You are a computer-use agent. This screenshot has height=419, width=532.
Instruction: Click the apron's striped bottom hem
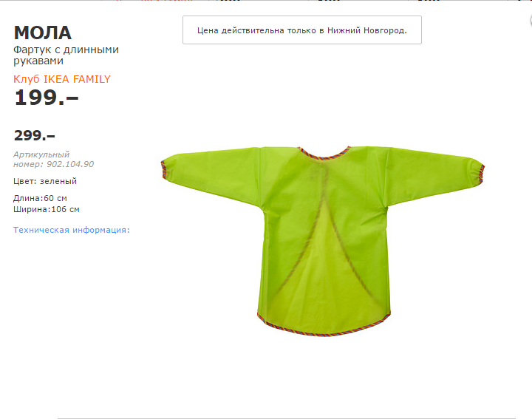[324, 330]
